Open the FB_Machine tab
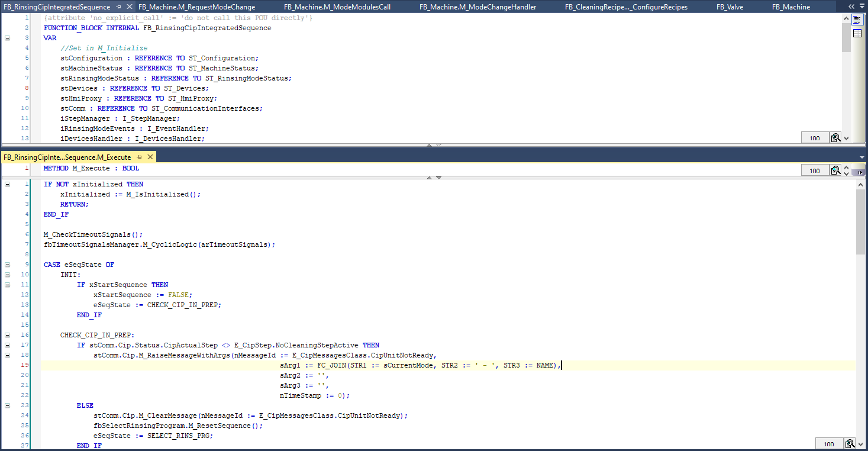 [791, 7]
